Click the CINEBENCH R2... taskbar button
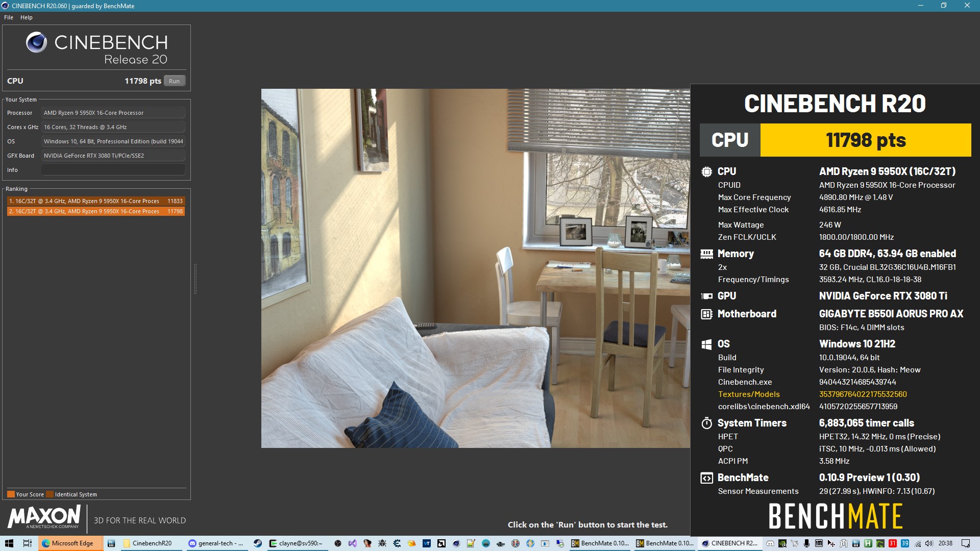980x551 pixels. [x=730, y=543]
